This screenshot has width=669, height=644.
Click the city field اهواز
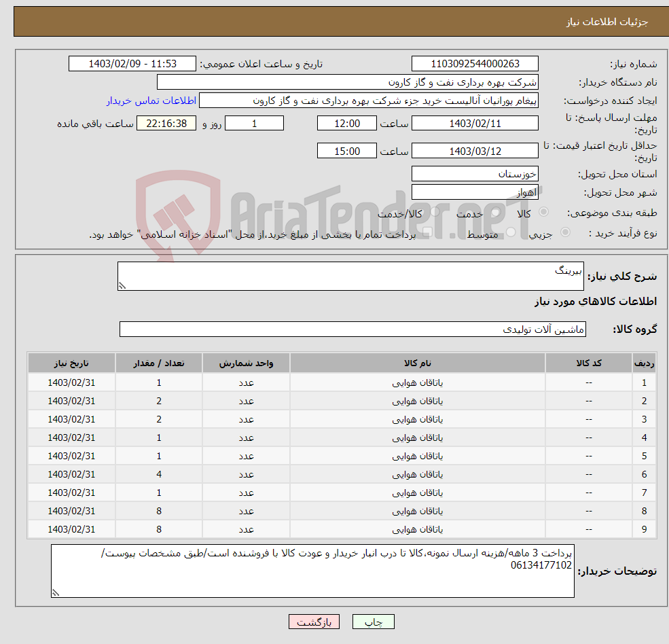click(x=475, y=192)
